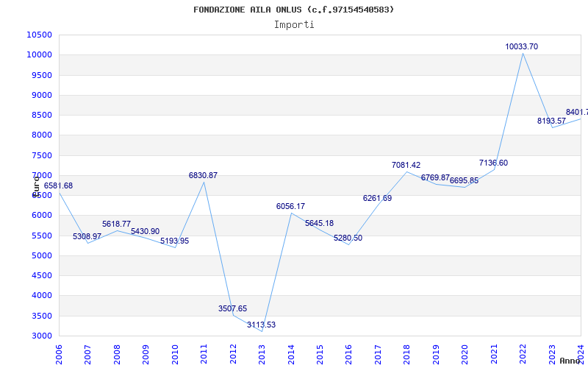The width and height of the screenshot is (588, 368).
Task: Select data label 5430.90
Action: pos(145,231)
